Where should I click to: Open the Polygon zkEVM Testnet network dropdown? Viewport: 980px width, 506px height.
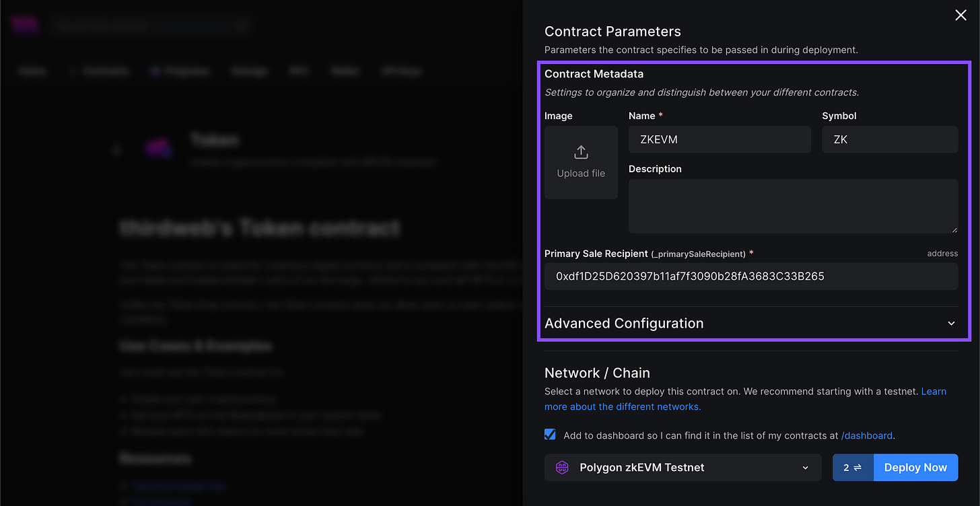click(x=682, y=467)
